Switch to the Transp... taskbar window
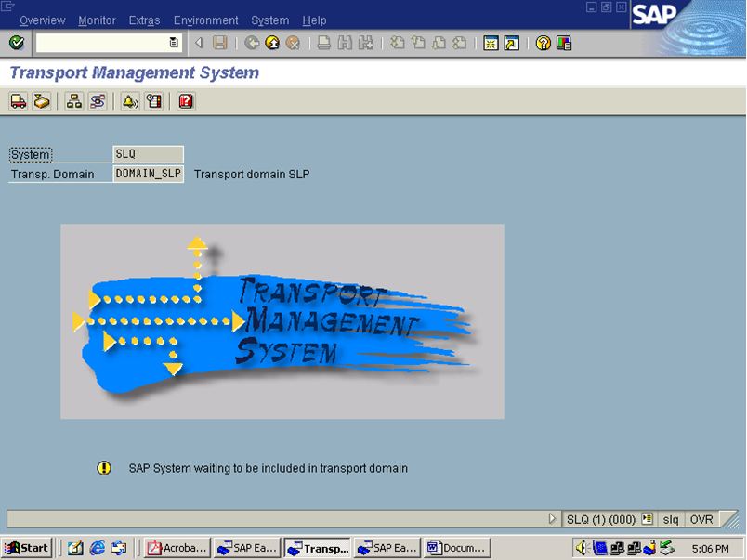The width and height of the screenshot is (747, 560). pos(317,548)
